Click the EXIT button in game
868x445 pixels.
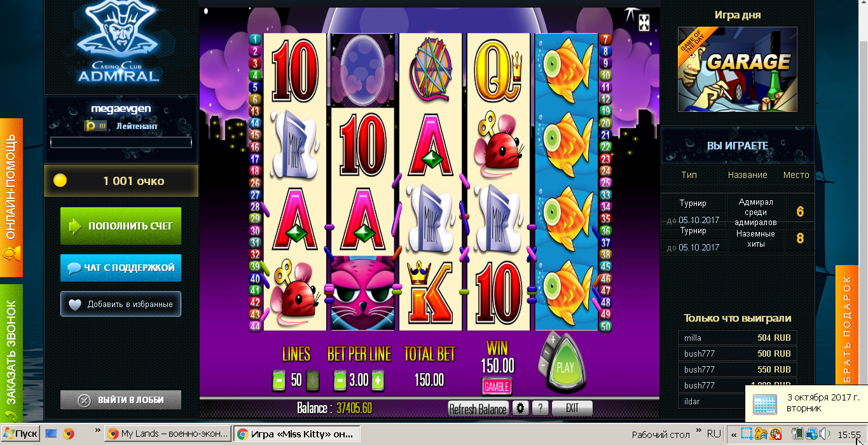point(572,408)
